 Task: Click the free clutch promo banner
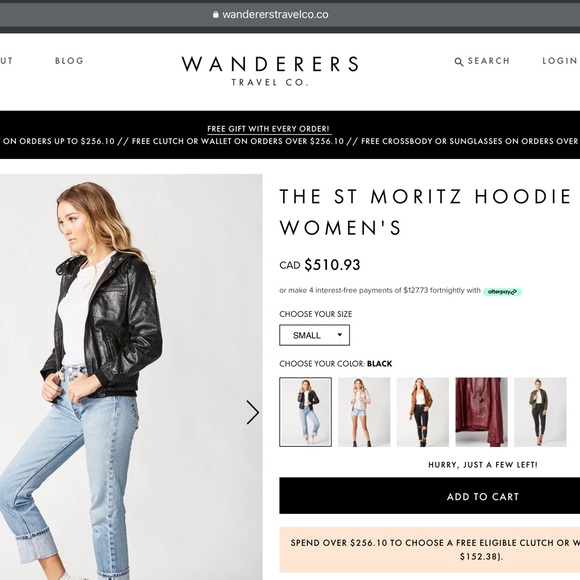(x=429, y=549)
